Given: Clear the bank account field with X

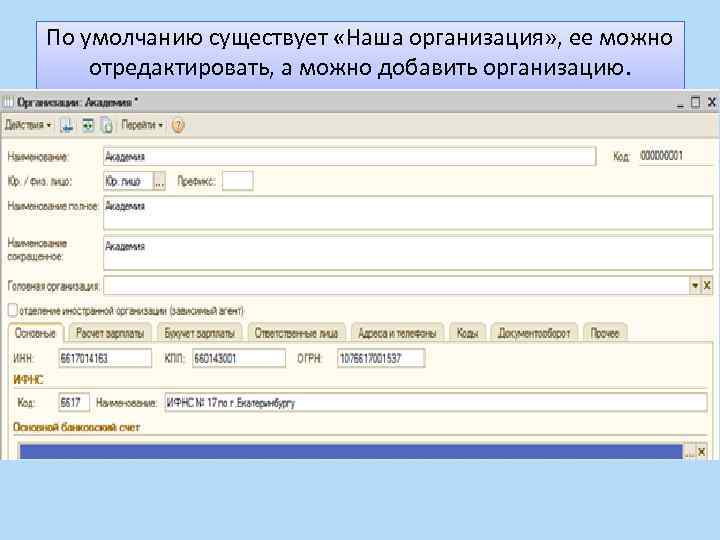Looking at the screenshot, I should point(702,452).
